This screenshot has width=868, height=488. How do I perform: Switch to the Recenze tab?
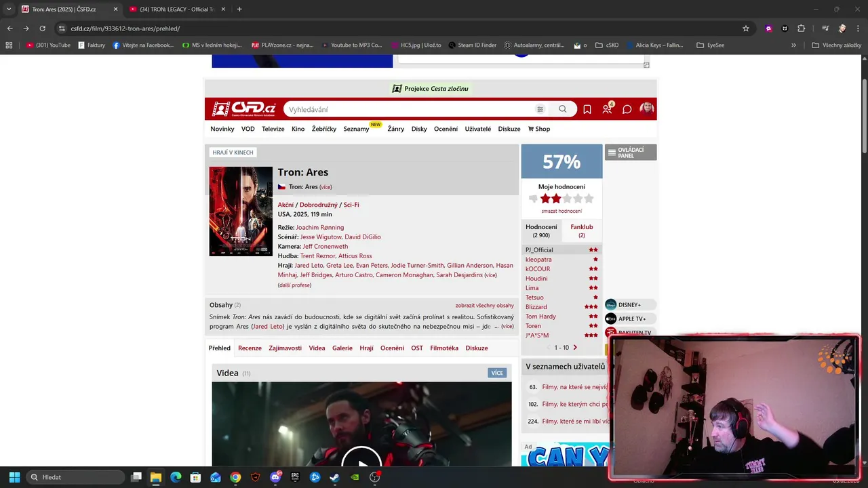click(250, 348)
